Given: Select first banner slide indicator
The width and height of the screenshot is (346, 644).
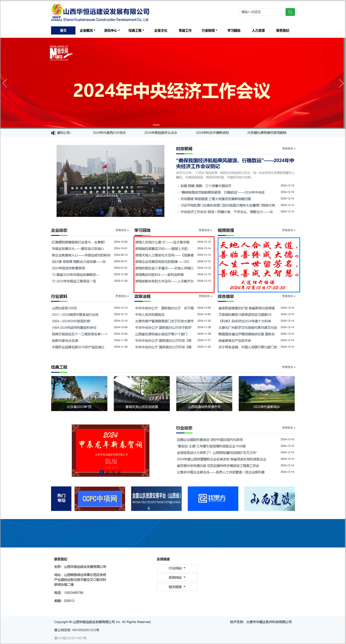Looking at the screenshot, I should [x=156, y=125].
